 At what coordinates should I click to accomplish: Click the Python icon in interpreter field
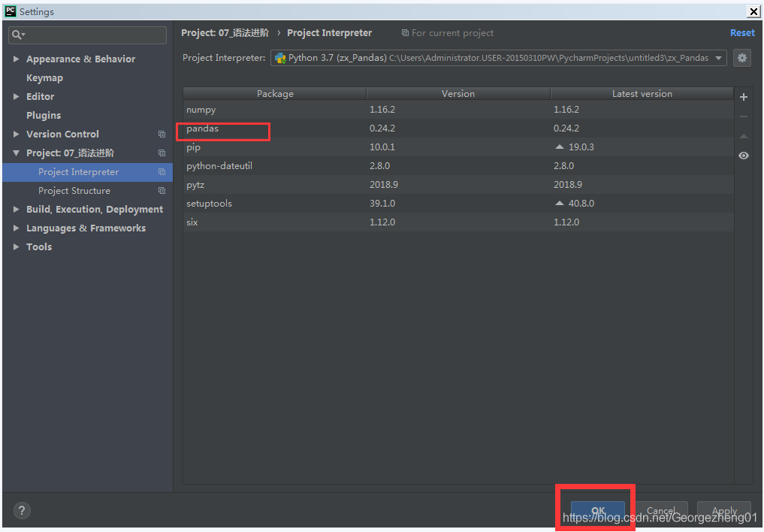pos(280,58)
